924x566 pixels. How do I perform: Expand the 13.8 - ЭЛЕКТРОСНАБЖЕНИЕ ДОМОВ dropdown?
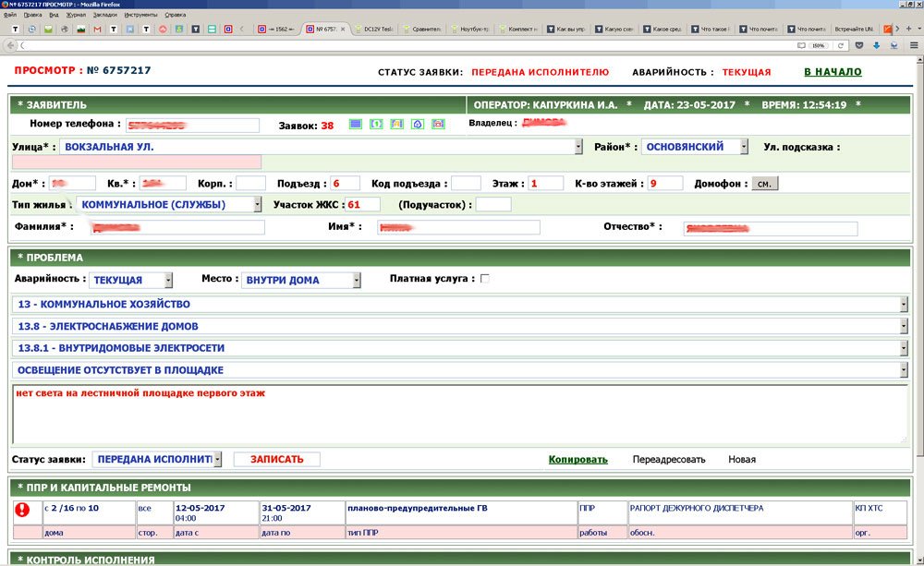click(x=903, y=326)
